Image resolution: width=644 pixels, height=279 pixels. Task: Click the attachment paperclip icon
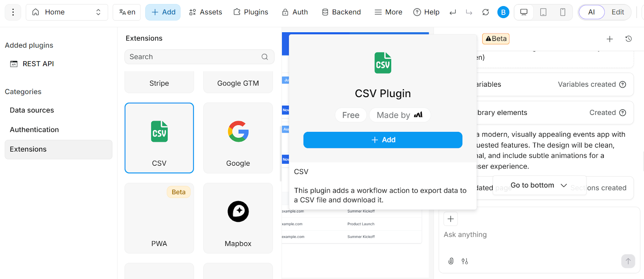coord(451,261)
